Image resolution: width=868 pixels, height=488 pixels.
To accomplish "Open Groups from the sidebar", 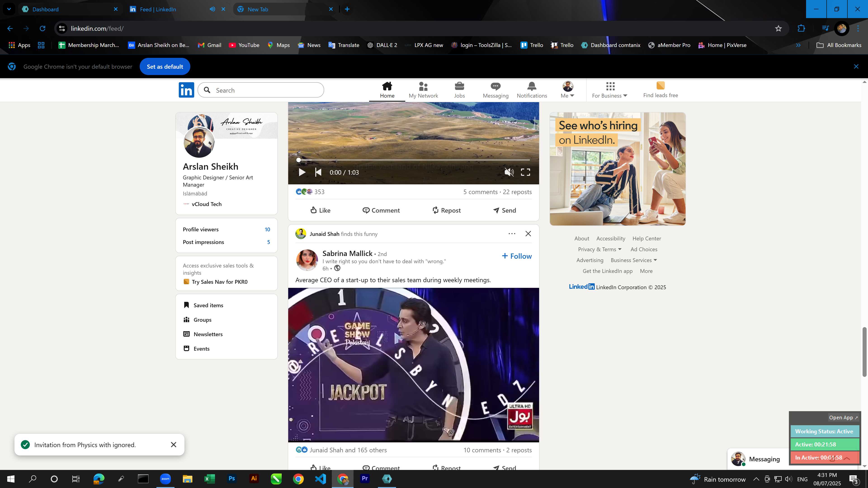I will tap(198, 320).
